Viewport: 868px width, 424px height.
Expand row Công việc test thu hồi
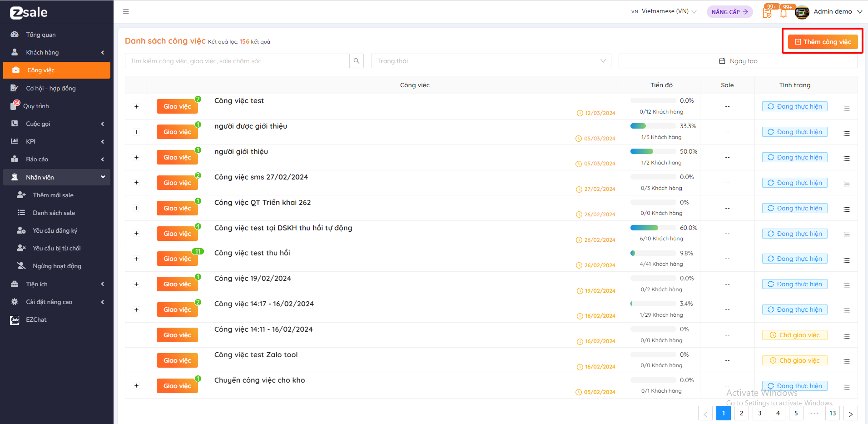136,259
